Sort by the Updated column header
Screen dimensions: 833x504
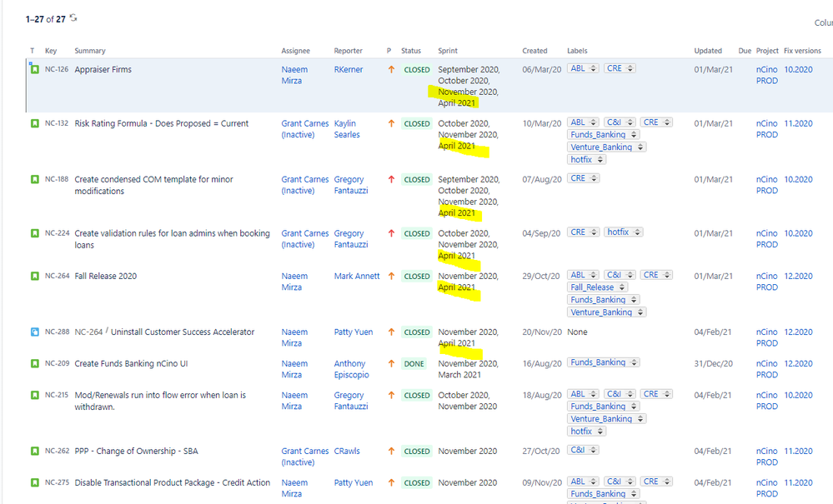[x=708, y=51]
